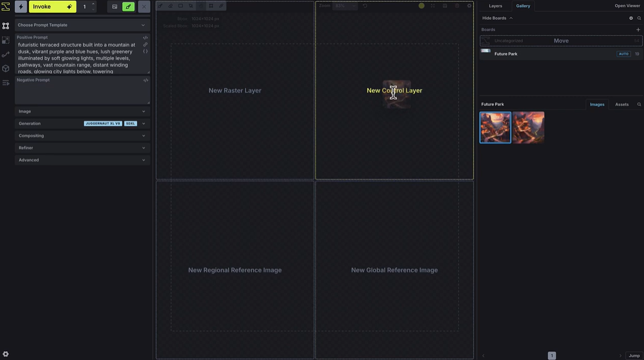Open the Zoom percentage dropdown
The width and height of the screenshot is (644, 360).
pos(344,6)
